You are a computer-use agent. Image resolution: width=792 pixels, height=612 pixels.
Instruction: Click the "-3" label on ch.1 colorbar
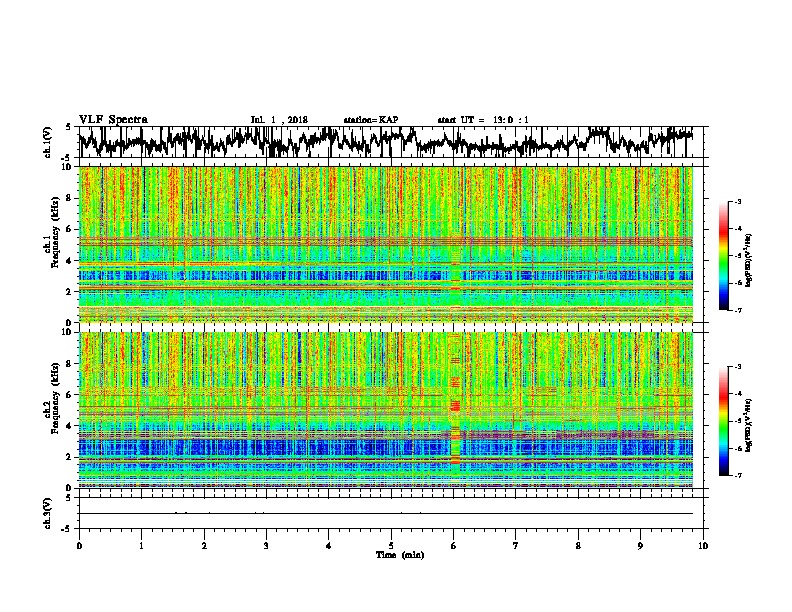pyautogui.click(x=737, y=201)
